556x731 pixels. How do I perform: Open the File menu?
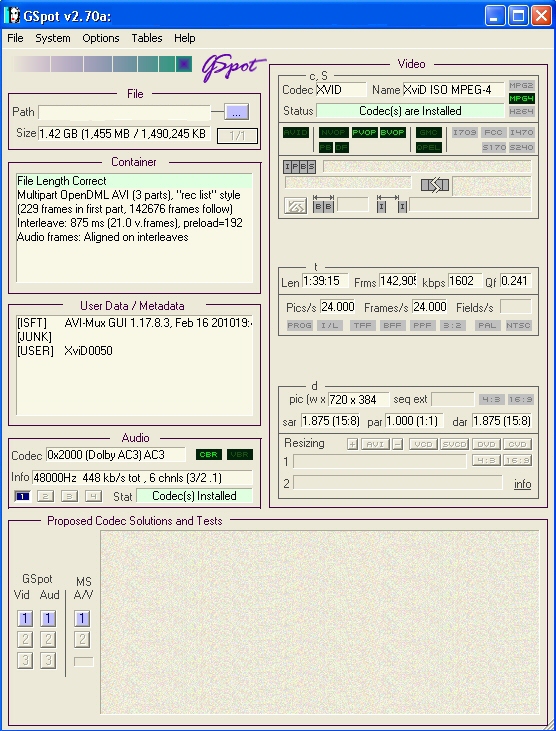pos(15,38)
